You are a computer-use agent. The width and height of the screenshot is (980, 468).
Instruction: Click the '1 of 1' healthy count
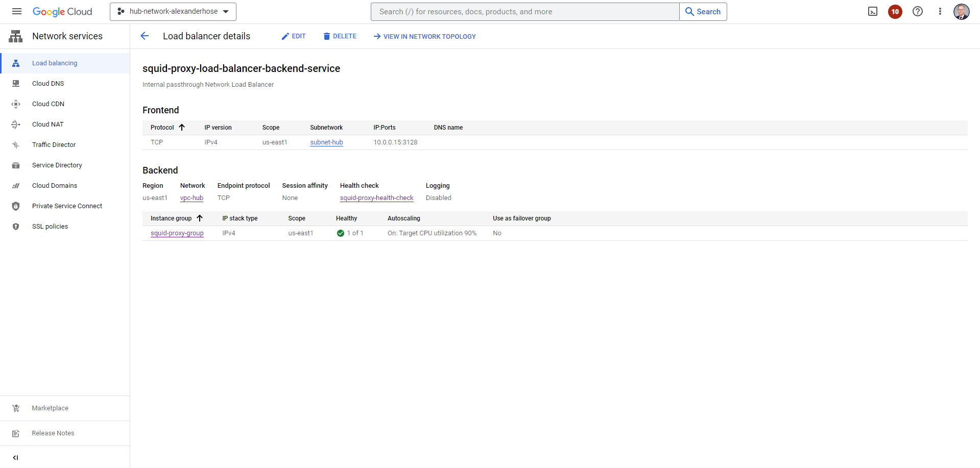[x=355, y=233]
